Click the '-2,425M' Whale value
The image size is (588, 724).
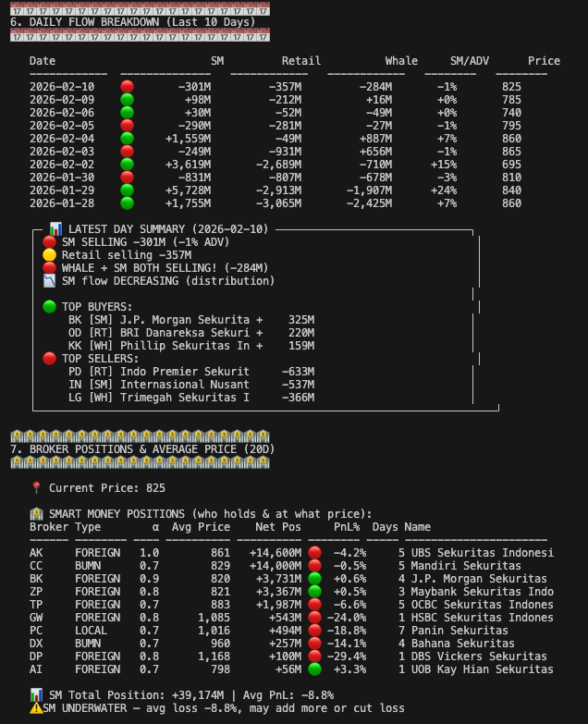coord(369,203)
